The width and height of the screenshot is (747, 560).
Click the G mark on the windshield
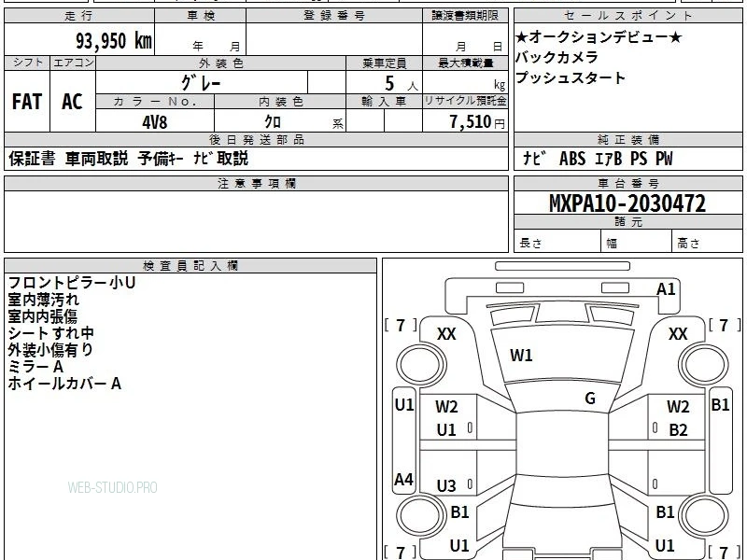590,399
